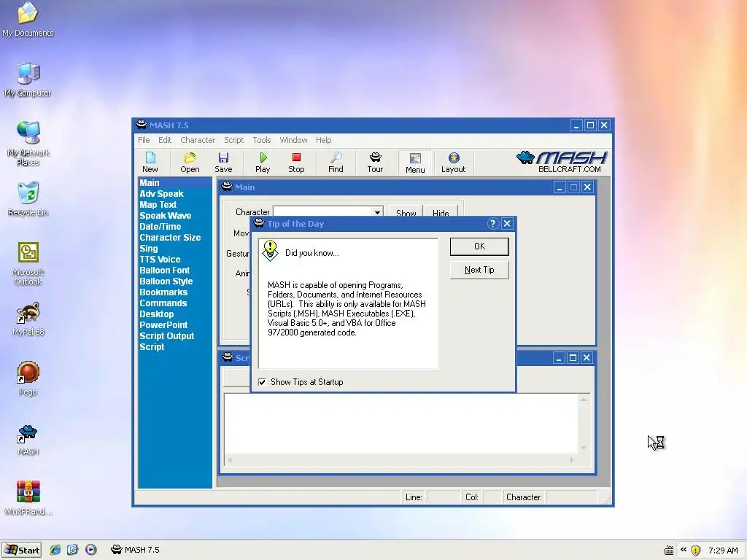Open a script with the Open icon
The width and height of the screenshot is (747, 560).
[x=190, y=163]
